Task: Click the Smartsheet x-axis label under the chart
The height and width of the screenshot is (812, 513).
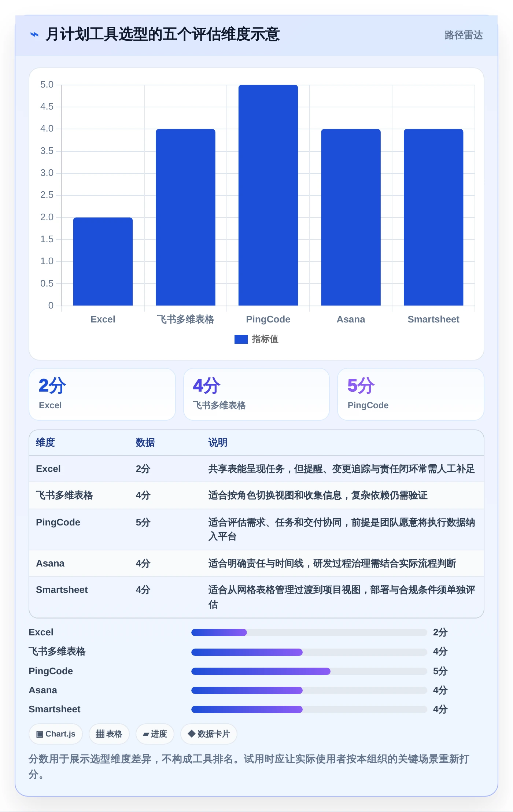Action: click(x=433, y=319)
